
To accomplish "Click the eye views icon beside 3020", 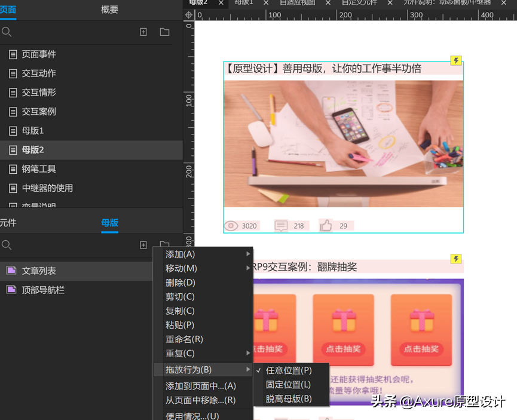I will [231, 226].
